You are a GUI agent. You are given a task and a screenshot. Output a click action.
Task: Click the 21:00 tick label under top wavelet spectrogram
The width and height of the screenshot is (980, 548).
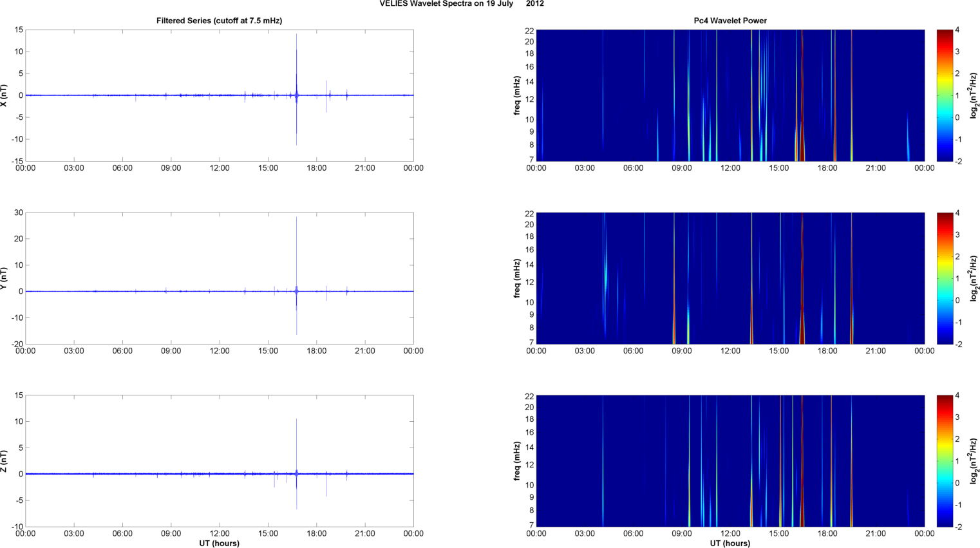point(876,168)
